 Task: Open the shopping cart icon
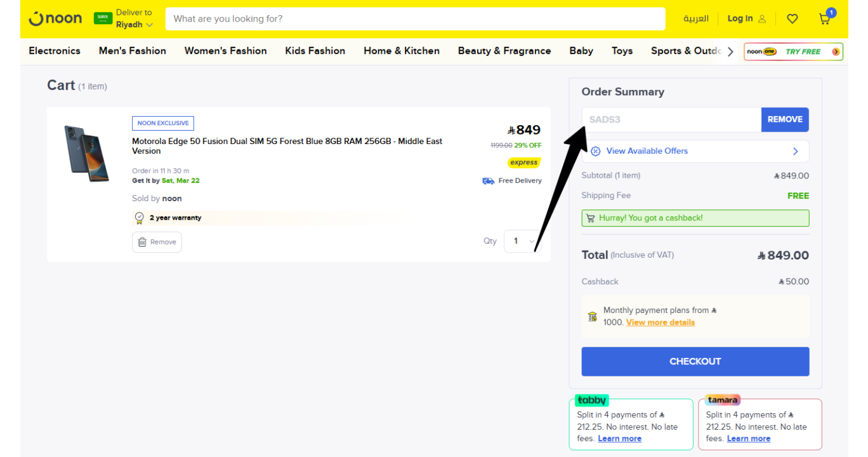(825, 18)
